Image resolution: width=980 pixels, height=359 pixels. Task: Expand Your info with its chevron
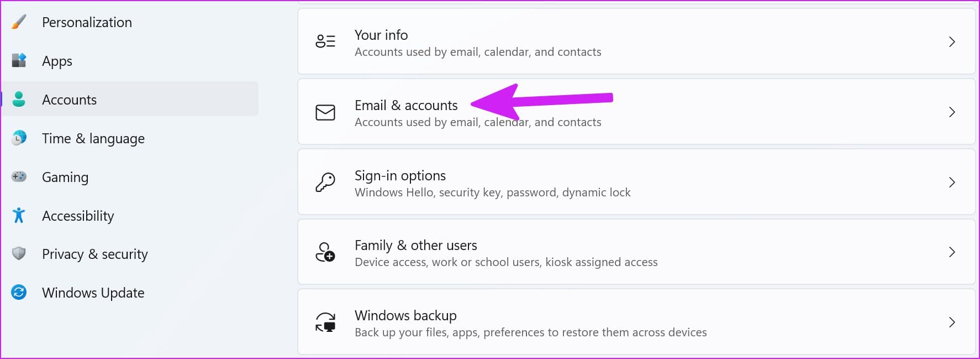[x=952, y=42]
